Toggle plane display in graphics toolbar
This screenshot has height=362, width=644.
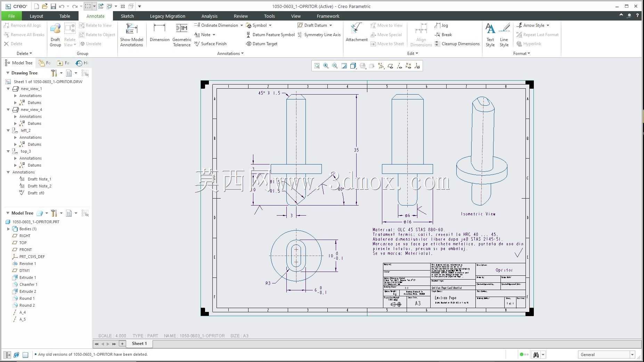[390, 66]
